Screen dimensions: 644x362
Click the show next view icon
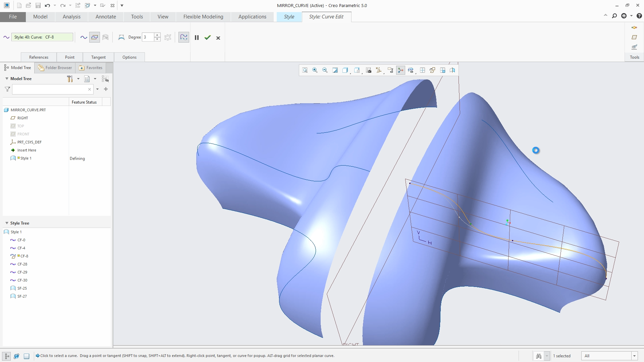[x=443, y=70]
